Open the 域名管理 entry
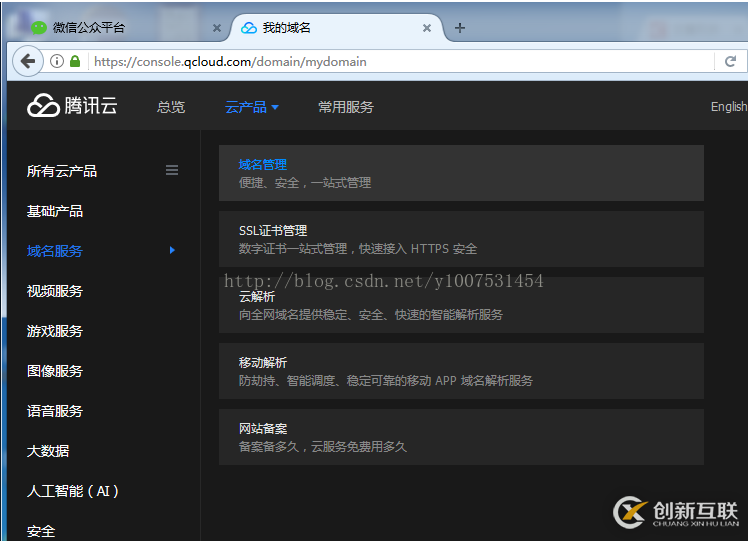Image resolution: width=748 pixels, height=541 pixels. click(x=461, y=173)
